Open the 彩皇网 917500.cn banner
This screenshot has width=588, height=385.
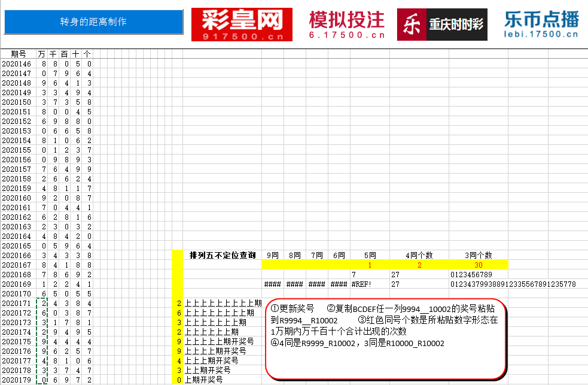tap(242, 25)
